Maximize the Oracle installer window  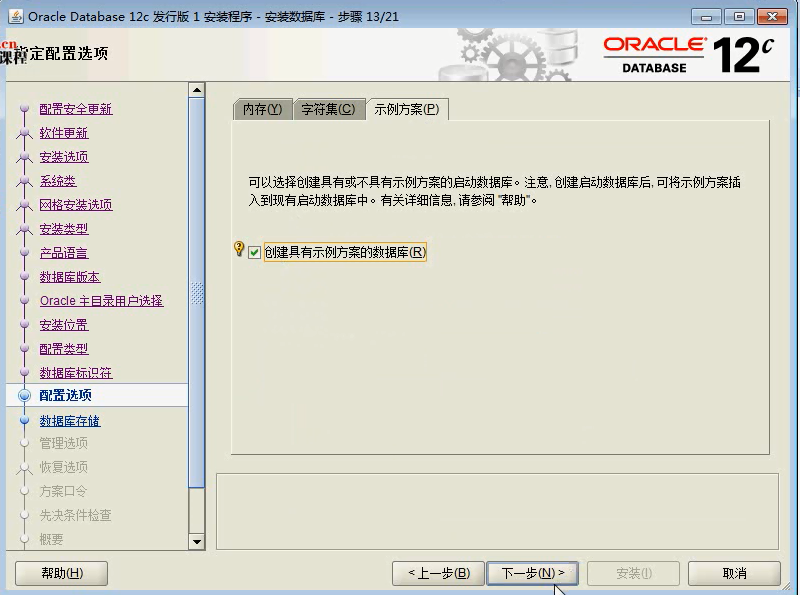click(739, 17)
